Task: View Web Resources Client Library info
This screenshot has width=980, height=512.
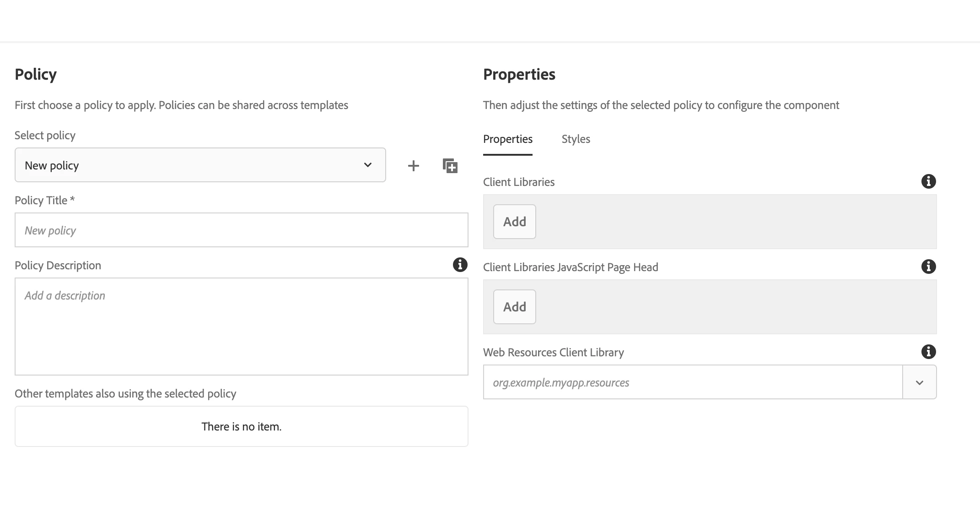Action: click(928, 352)
